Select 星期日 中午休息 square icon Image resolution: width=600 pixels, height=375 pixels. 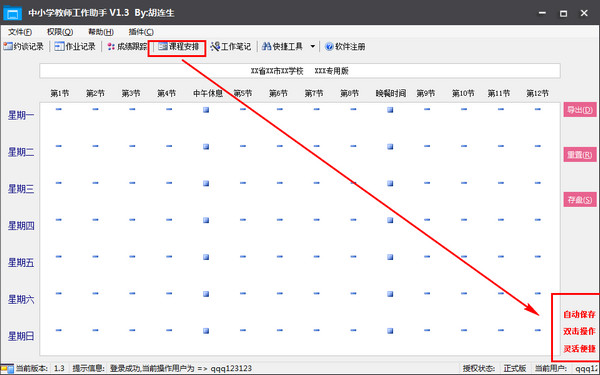click(x=206, y=331)
